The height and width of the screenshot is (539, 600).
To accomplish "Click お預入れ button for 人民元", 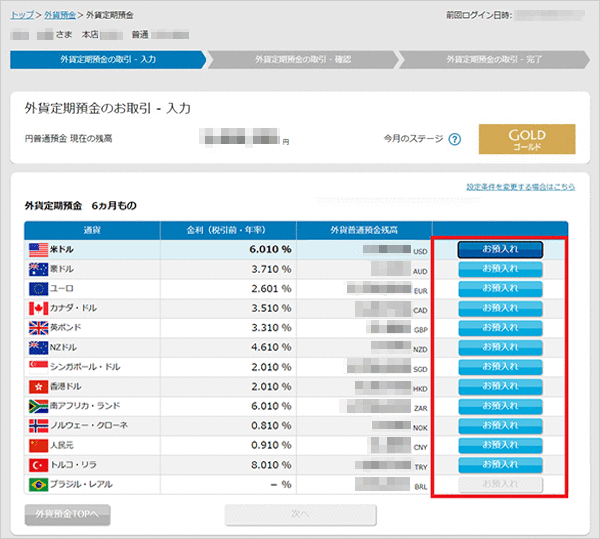I will (x=500, y=445).
